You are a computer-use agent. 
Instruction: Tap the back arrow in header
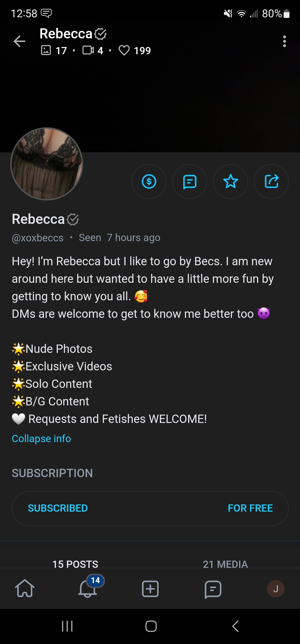(19, 41)
